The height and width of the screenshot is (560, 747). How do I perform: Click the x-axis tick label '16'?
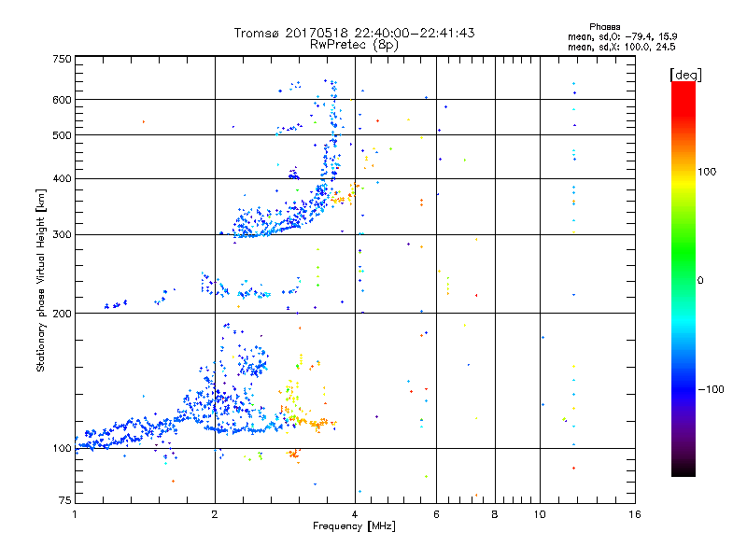coord(635,514)
